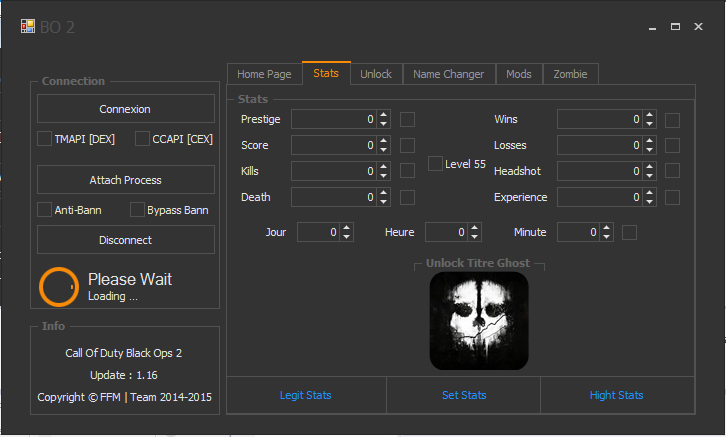
Task: Maximize the BO 2 window
Action: click(x=676, y=27)
